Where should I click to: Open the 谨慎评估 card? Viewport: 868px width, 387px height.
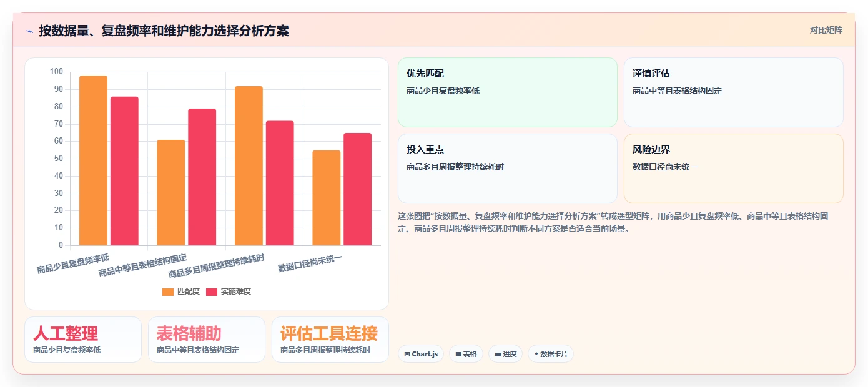click(734, 92)
